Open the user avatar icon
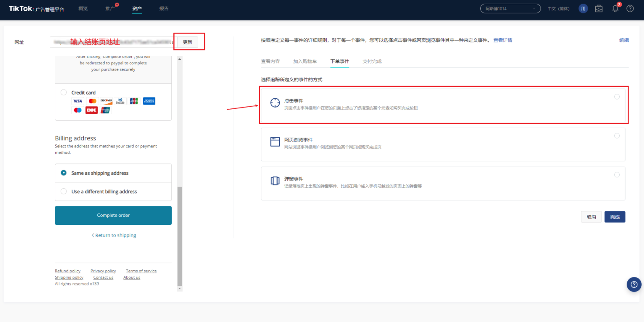Screen dimensions: 644x322 coord(583,8)
